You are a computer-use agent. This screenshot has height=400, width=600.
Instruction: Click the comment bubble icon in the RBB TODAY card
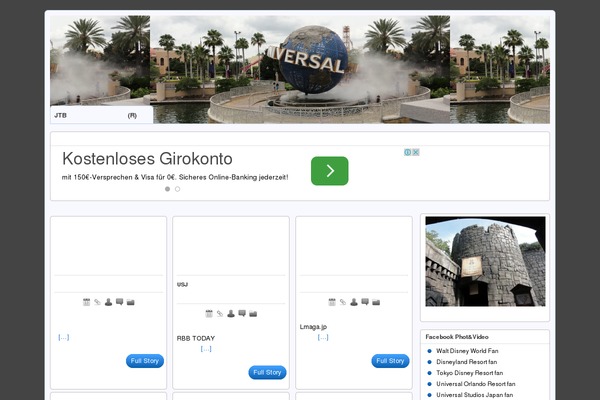click(x=242, y=313)
